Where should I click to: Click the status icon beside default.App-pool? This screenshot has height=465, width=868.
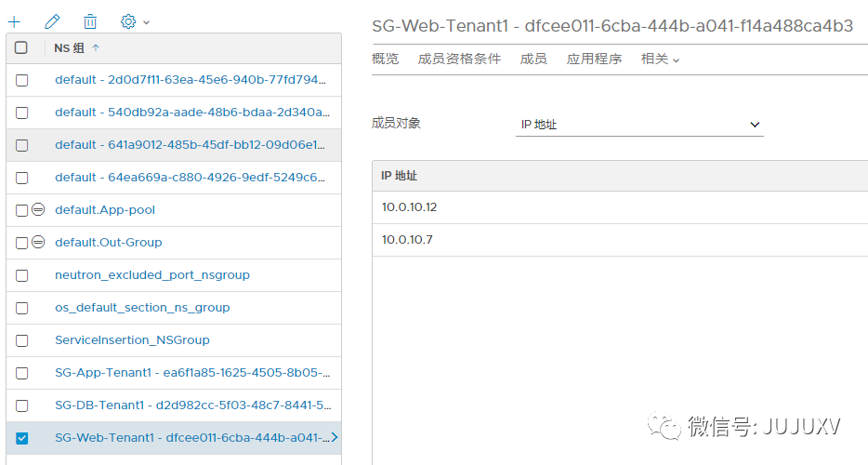(x=38, y=210)
